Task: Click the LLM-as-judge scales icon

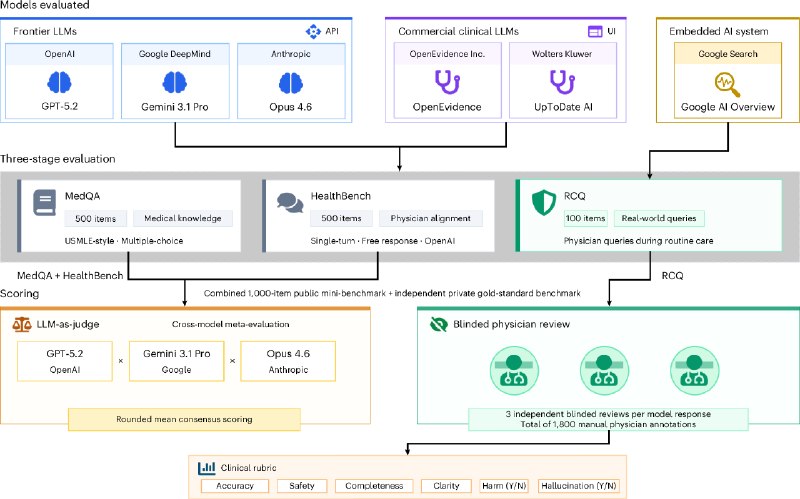Action: (x=22, y=325)
